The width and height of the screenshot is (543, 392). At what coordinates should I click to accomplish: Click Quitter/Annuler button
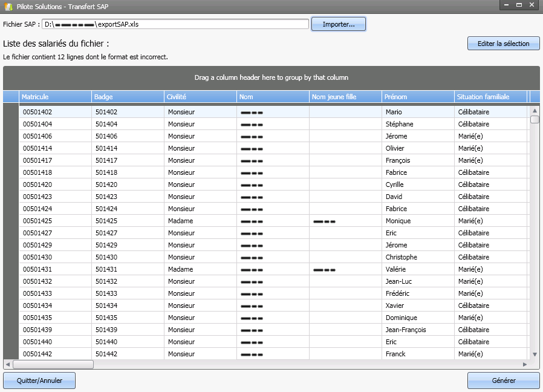[x=40, y=381]
